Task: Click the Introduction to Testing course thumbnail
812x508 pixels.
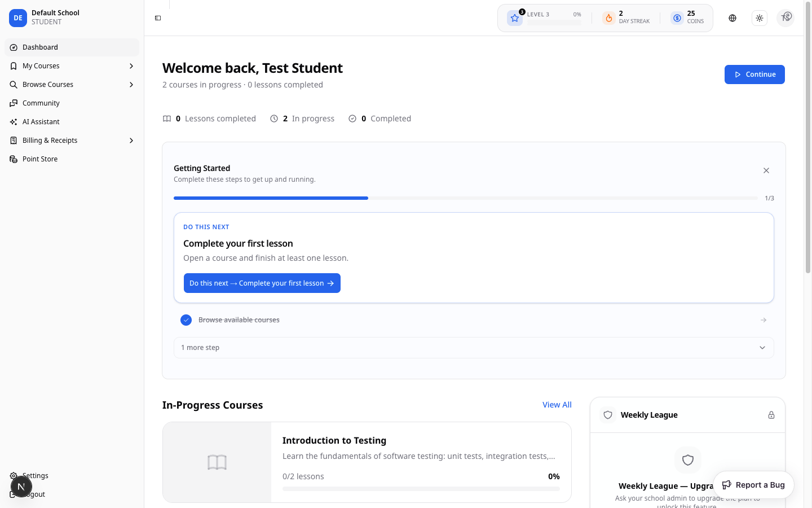Action: pyautogui.click(x=217, y=462)
